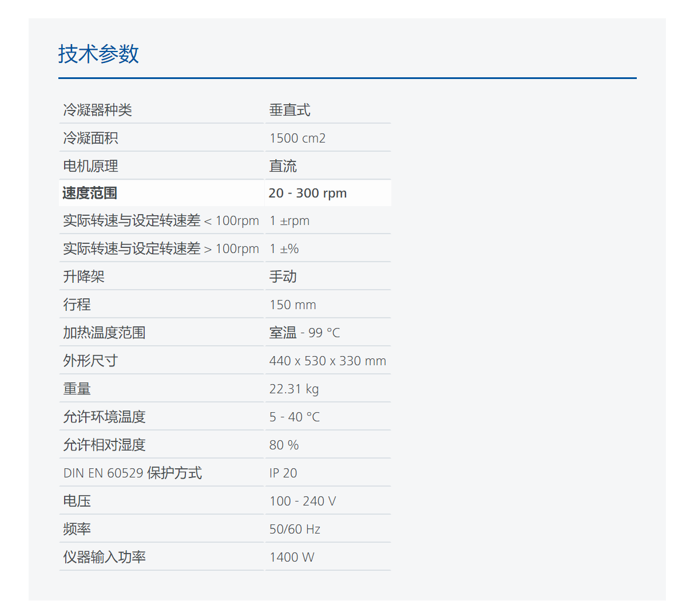Click the 20 - 300 rpm value
This screenshot has width=686, height=616.
[x=307, y=193]
